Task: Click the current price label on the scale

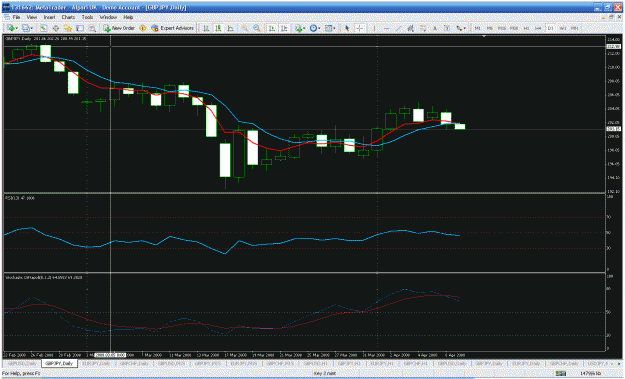Action: (614, 129)
